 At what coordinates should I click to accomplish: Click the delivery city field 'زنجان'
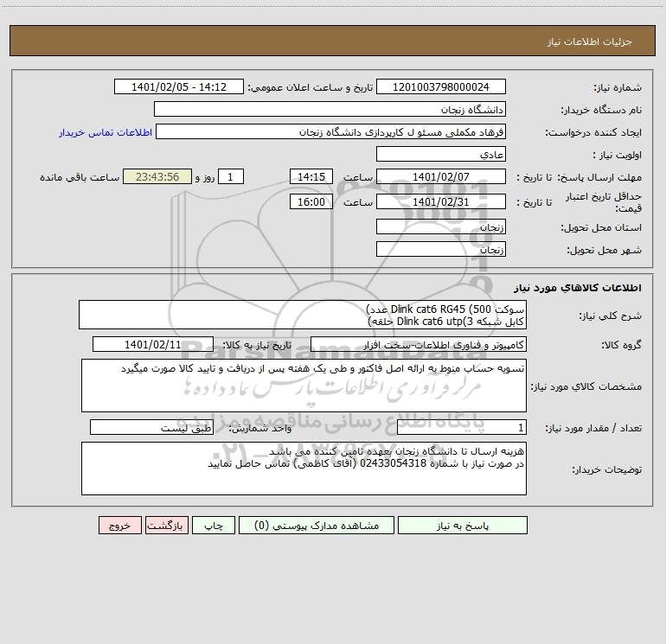click(441, 249)
